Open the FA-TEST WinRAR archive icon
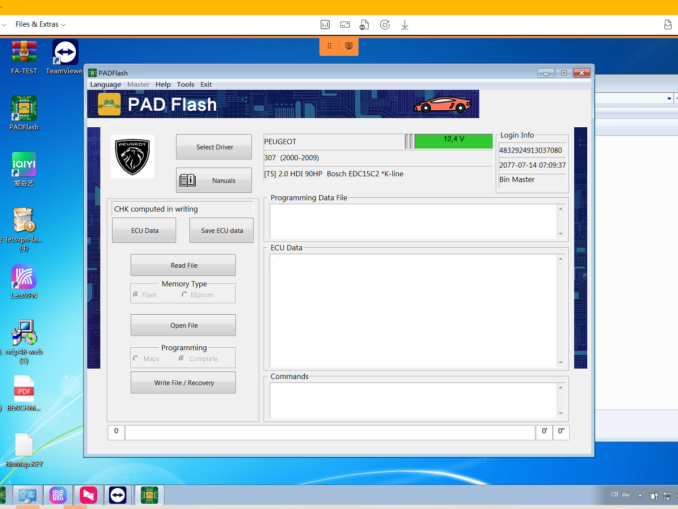 [x=24, y=52]
